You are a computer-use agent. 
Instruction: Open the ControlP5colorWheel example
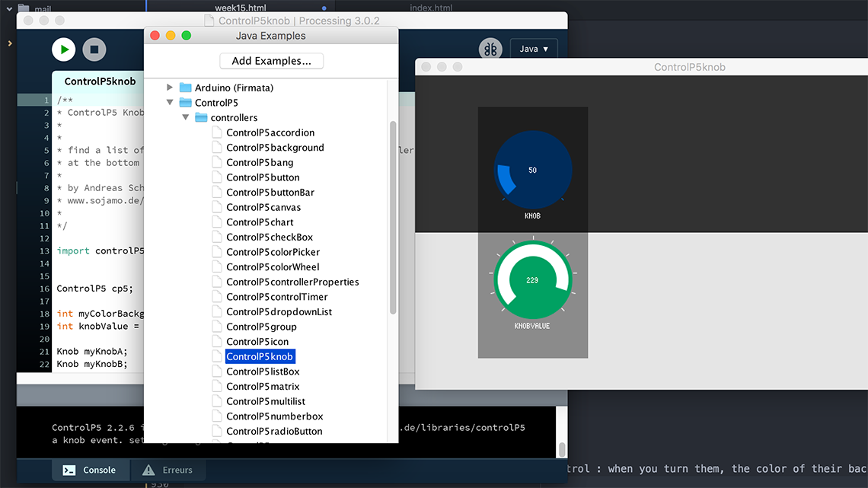pos(273,266)
